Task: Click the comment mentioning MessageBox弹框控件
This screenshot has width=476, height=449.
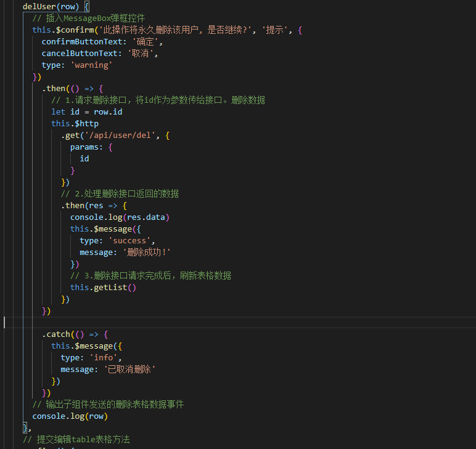Action: pos(89,18)
